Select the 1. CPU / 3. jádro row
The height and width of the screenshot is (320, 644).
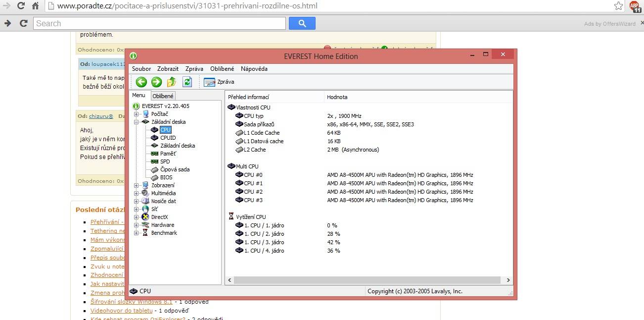(369, 242)
